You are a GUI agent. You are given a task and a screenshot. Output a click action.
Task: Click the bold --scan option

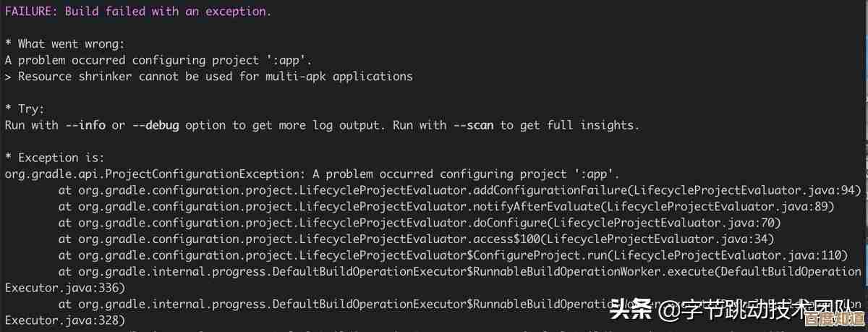point(474,125)
